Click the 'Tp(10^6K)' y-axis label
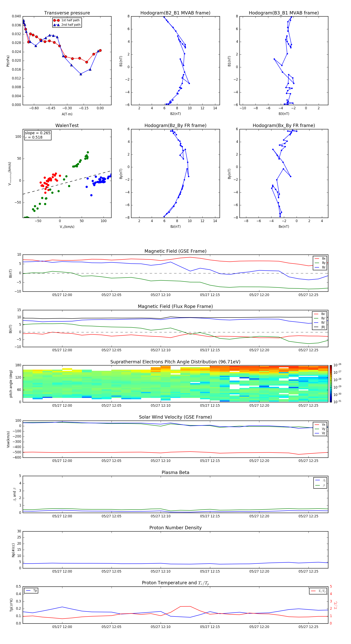 pyautogui.click(x=11, y=605)
